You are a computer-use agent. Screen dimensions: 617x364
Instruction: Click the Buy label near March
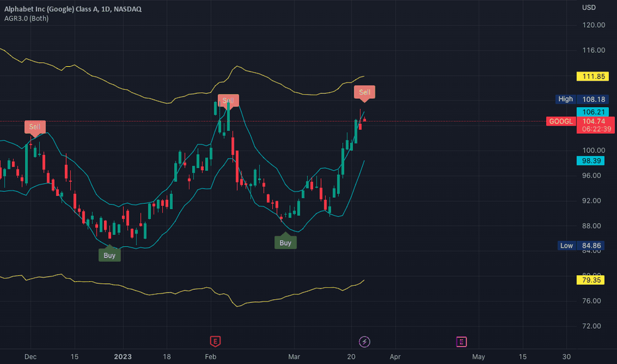pyautogui.click(x=285, y=243)
